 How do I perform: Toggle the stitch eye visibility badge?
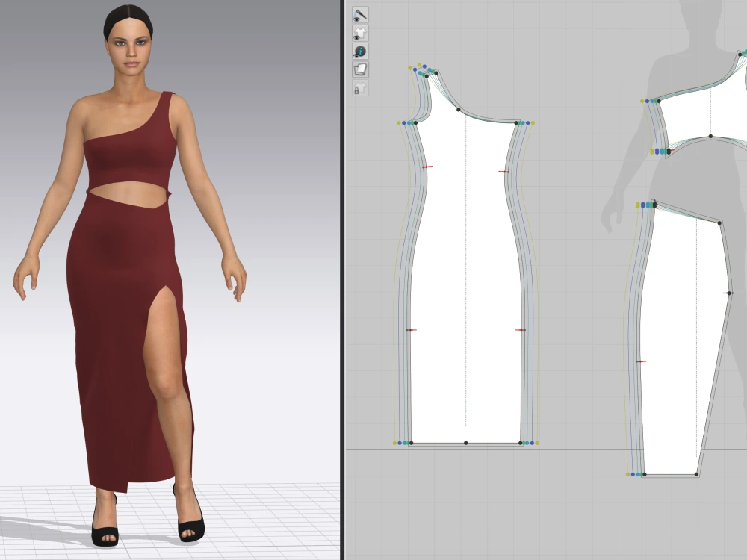(356, 20)
